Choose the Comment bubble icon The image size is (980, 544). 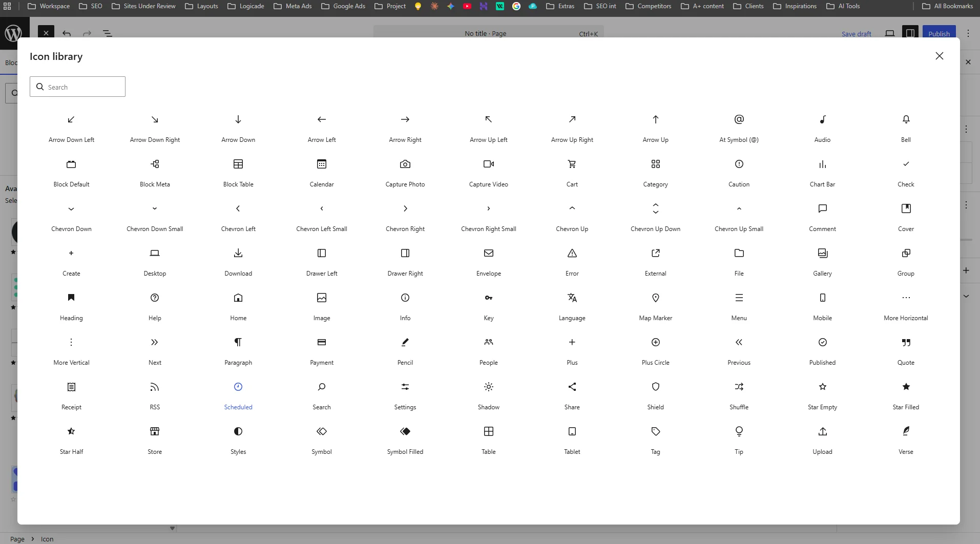(822, 208)
